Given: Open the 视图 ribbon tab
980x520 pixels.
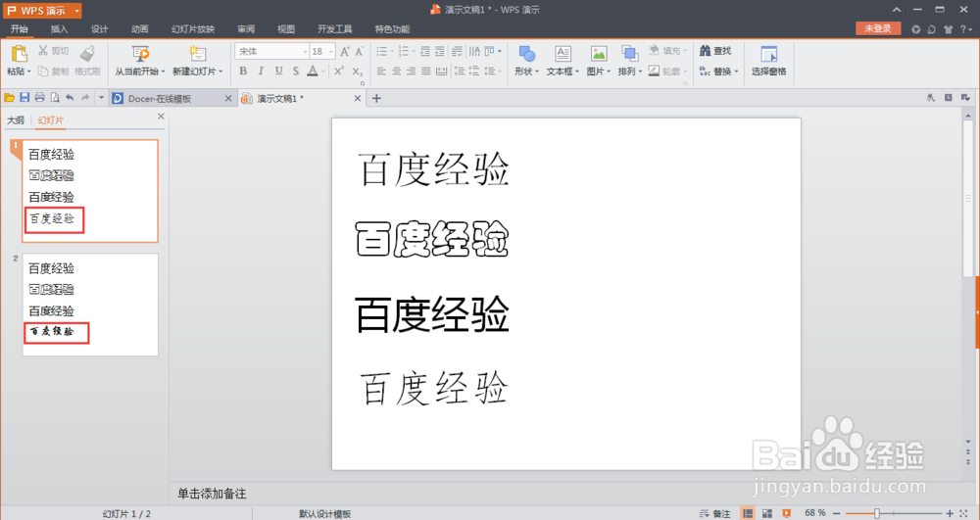Looking at the screenshot, I should (286, 28).
